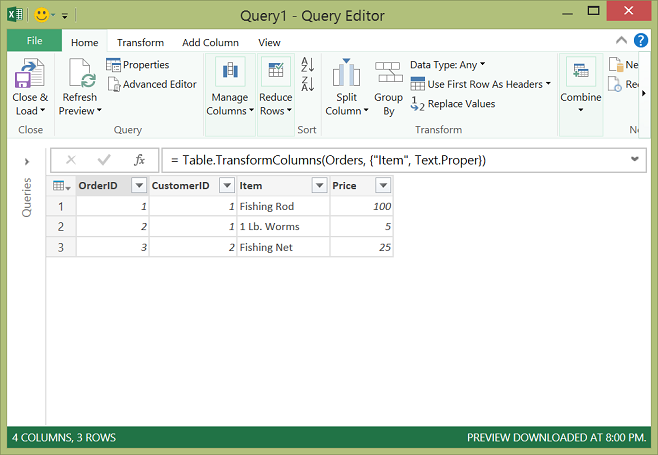Screen dimensions: 658x455
Task: Open the Use First Row As Headers dropdown
Action: (548, 84)
